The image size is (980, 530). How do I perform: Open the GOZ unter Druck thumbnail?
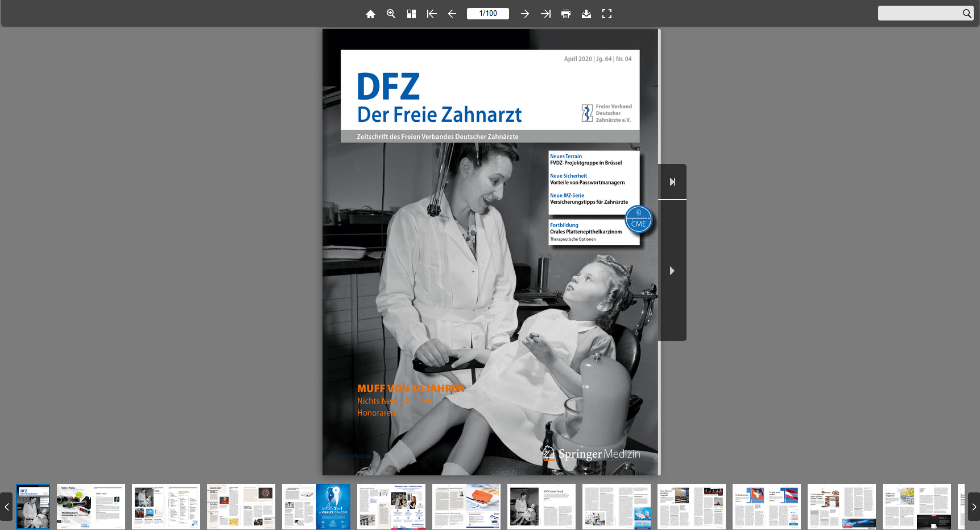point(541,507)
